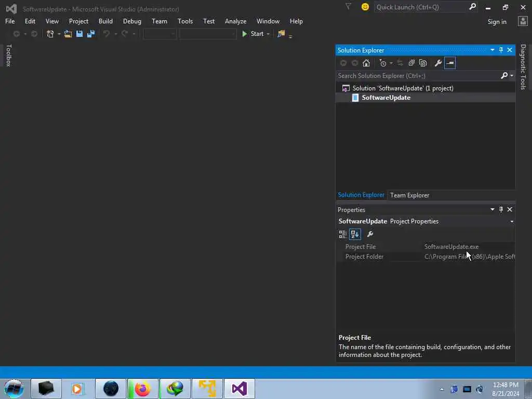Switch to the Solution Explorer tab

(361, 195)
